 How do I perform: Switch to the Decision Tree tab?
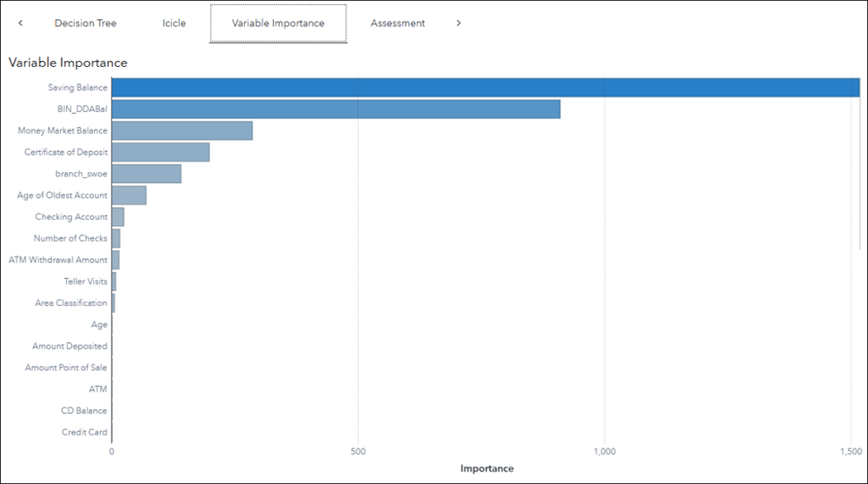[85, 23]
